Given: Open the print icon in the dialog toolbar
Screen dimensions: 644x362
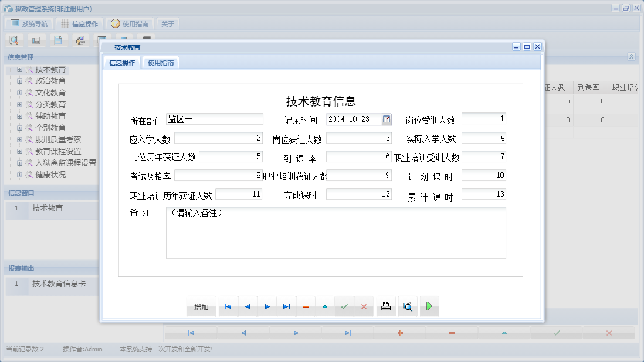Looking at the screenshot, I should pyautogui.click(x=385, y=306).
